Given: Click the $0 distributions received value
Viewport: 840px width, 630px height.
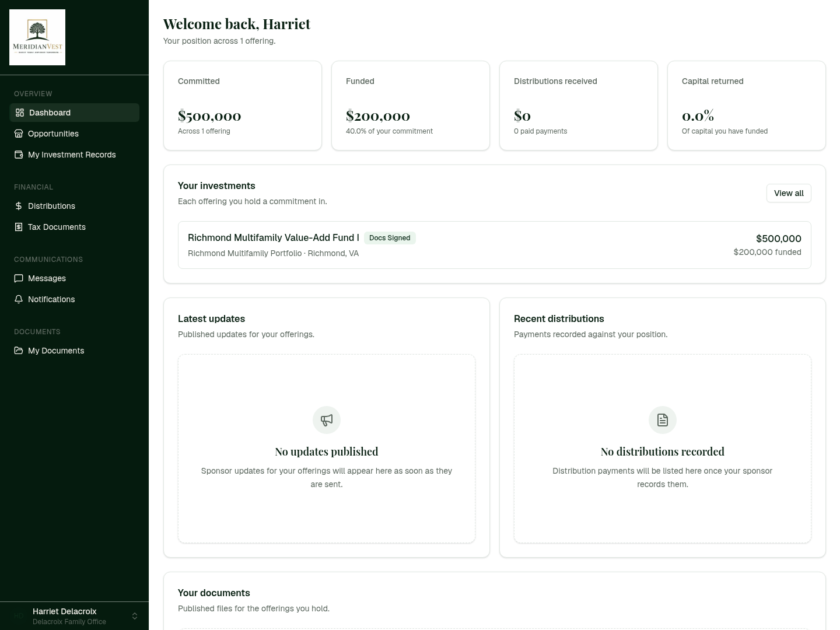Looking at the screenshot, I should tap(522, 116).
